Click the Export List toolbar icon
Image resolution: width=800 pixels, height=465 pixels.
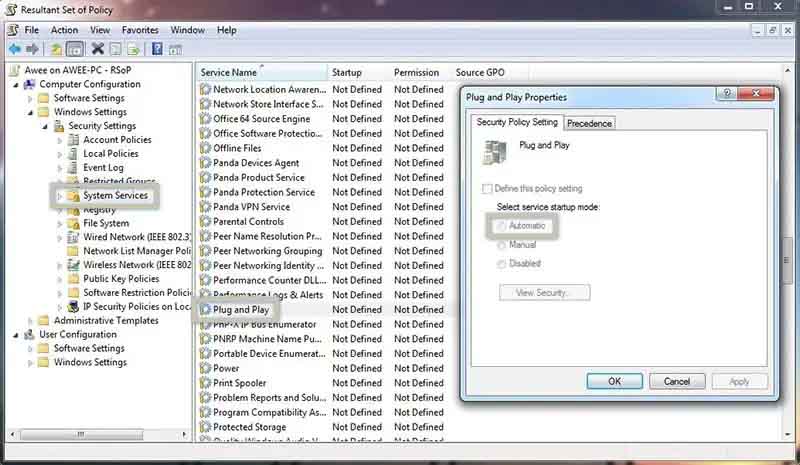pos(134,49)
